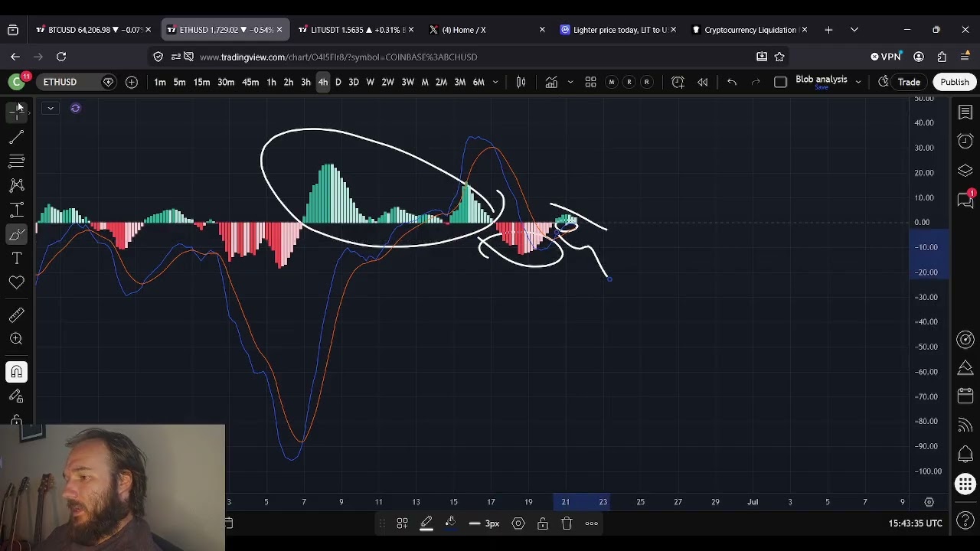Switch to the 15m timeframe

tap(201, 82)
